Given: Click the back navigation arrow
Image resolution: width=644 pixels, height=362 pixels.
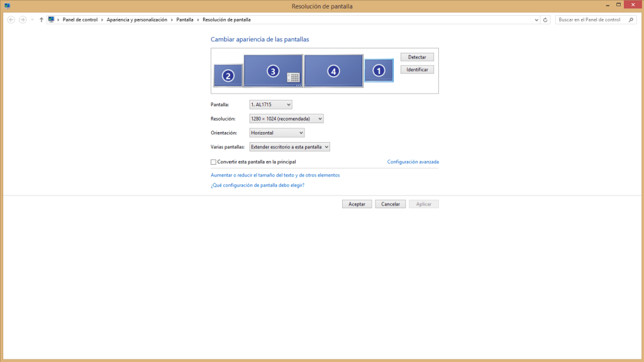Looking at the screenshot, I should tap(11, 19).
